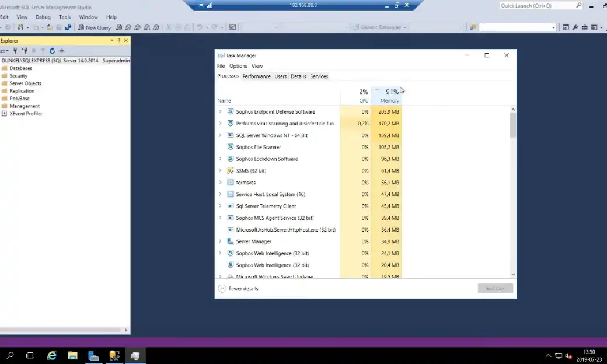Click Analysis Services MDX Query icon
Image resolution: width=607 pixels, height=364 pixels.
(128, 27)
